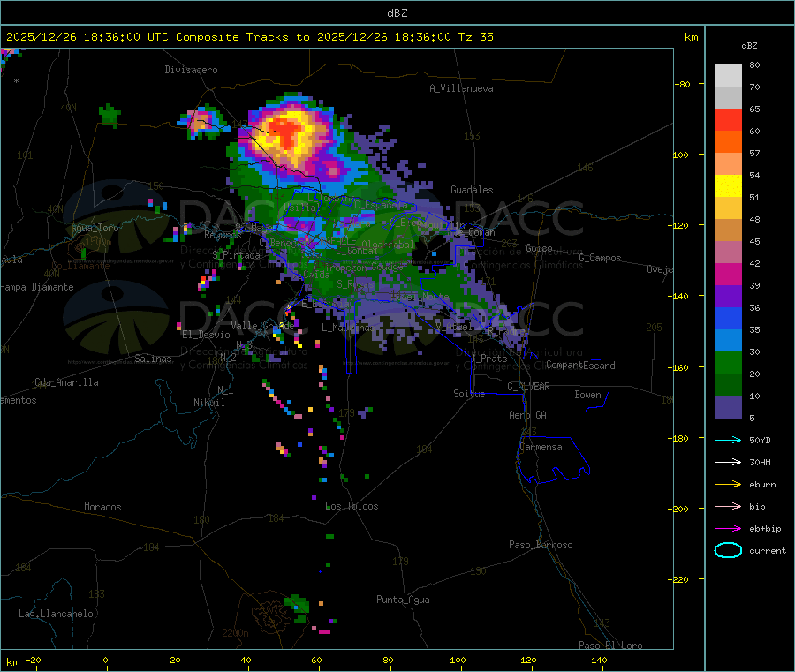
Task: Click the 2200m volcano contour label
Action: 235,633
